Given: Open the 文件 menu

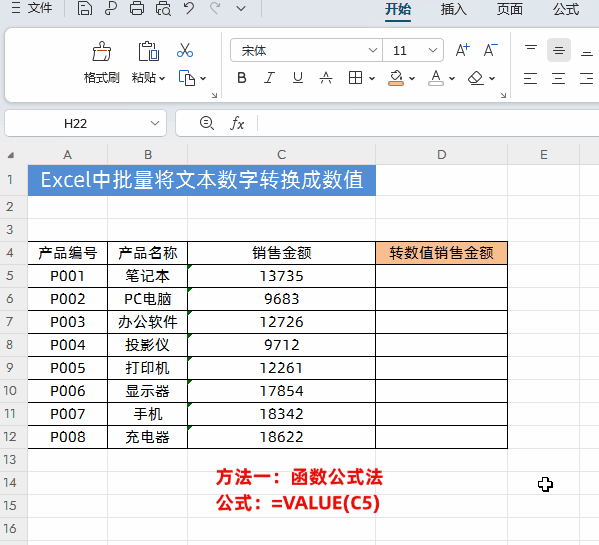Looking at the screenshot, I should coord(40,8).
